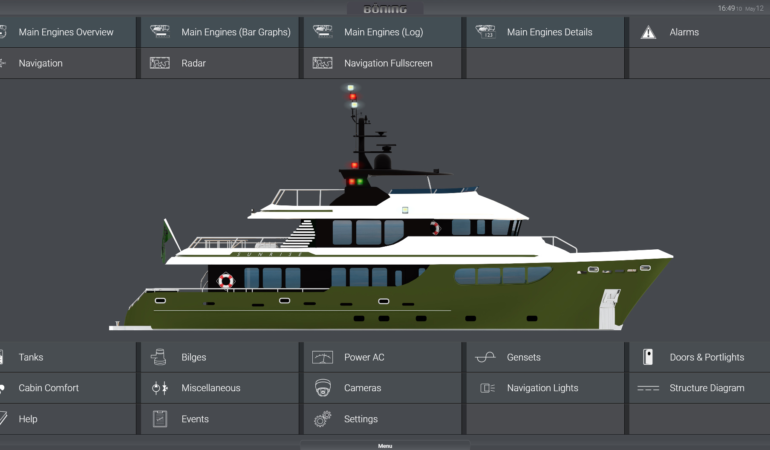Go to Main Engines (Bar Graphs)
Screen dimensions: 770x450
(x=235, y=32)
